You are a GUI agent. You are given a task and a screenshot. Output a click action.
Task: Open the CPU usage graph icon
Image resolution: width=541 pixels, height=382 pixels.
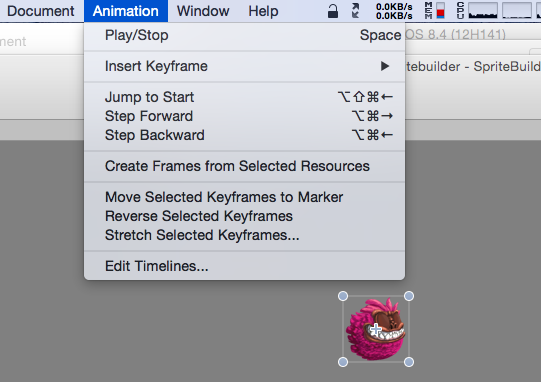477,10
